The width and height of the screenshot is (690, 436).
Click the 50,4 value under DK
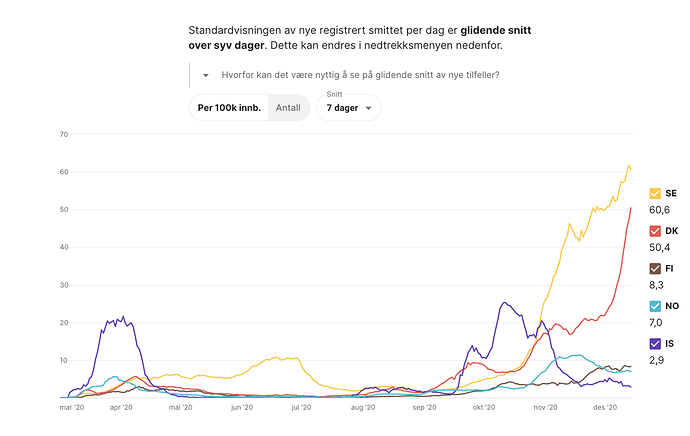(x=662, y=247)
